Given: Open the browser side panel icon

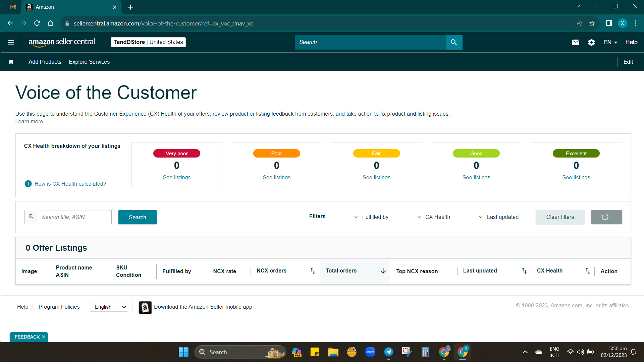Looking at the screenshot, I should tap(609, 23).
